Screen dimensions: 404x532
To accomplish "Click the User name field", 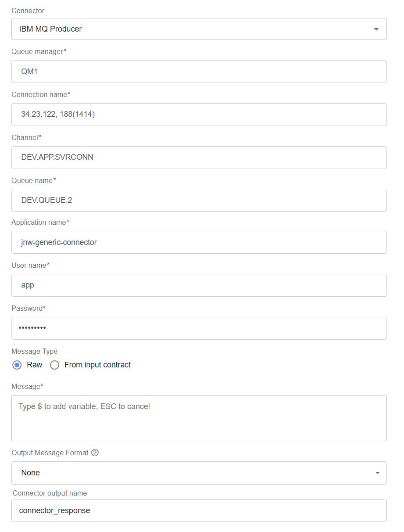I will click(199, 285).
